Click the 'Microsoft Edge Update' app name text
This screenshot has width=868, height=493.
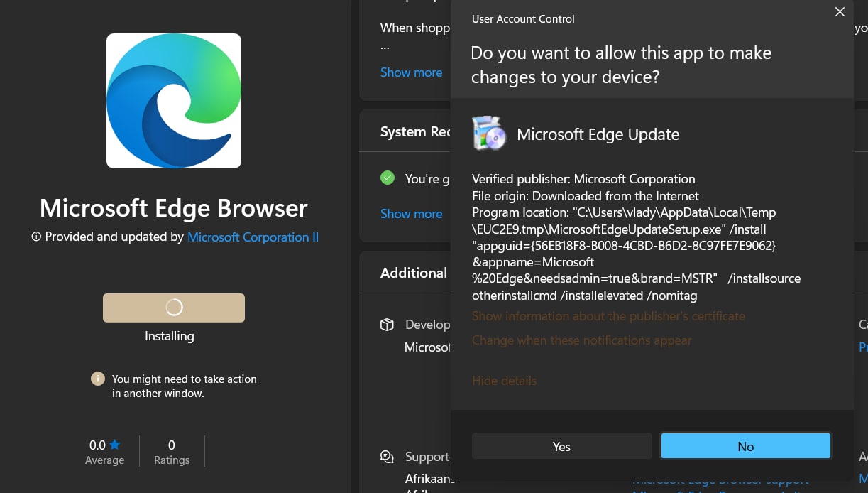(x=598, y=134)
